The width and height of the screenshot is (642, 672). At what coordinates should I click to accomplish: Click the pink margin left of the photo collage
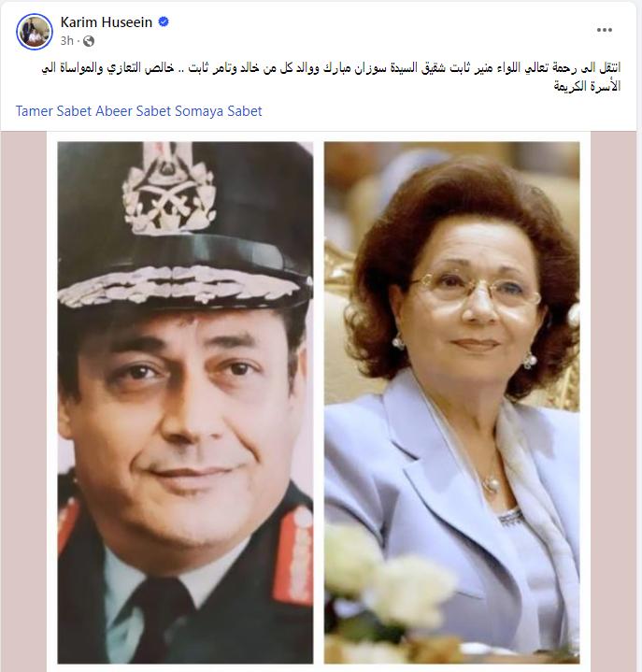click(23, 402)
